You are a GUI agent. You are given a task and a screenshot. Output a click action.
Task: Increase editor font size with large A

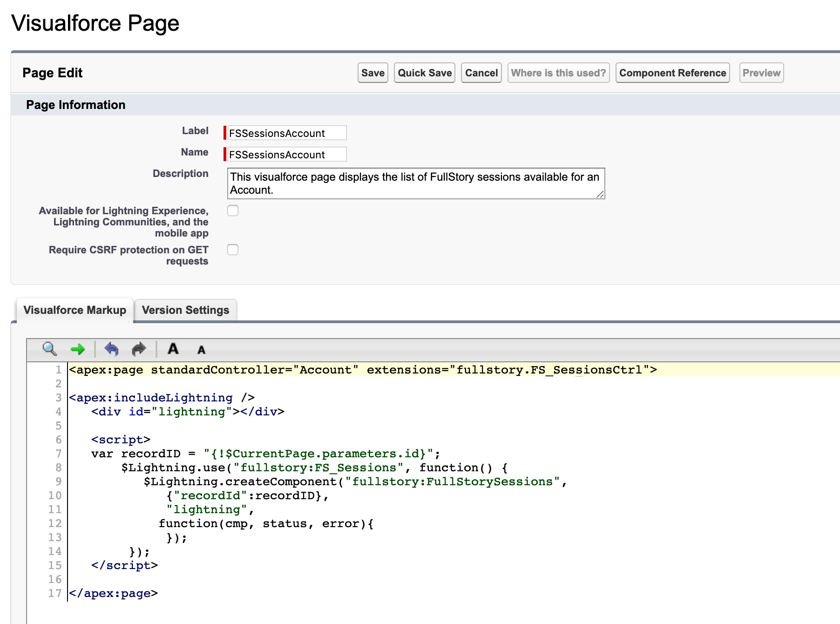pyautogui.click(x=173, y=349)
